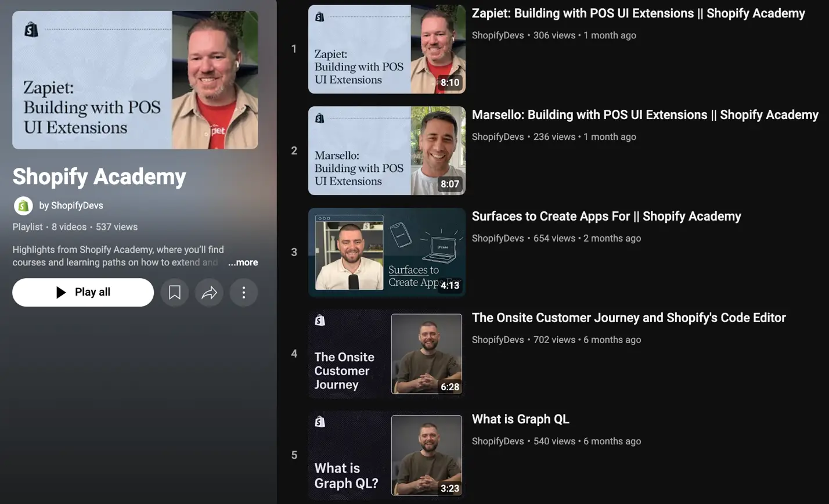
Task: Click the 4:13 duration badge
Action: (x=450, y=286)
